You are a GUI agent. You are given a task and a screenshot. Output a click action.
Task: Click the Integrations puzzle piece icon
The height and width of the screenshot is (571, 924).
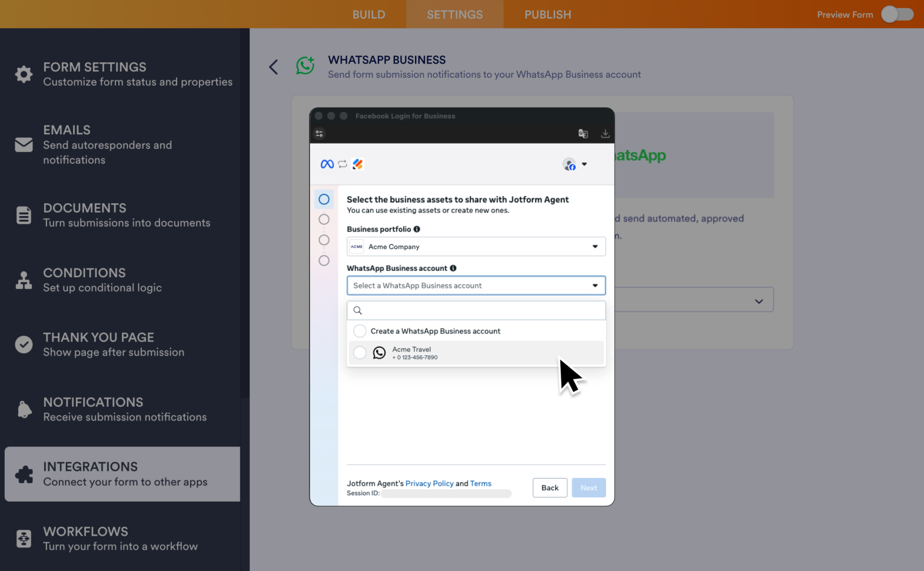point(24,474)
